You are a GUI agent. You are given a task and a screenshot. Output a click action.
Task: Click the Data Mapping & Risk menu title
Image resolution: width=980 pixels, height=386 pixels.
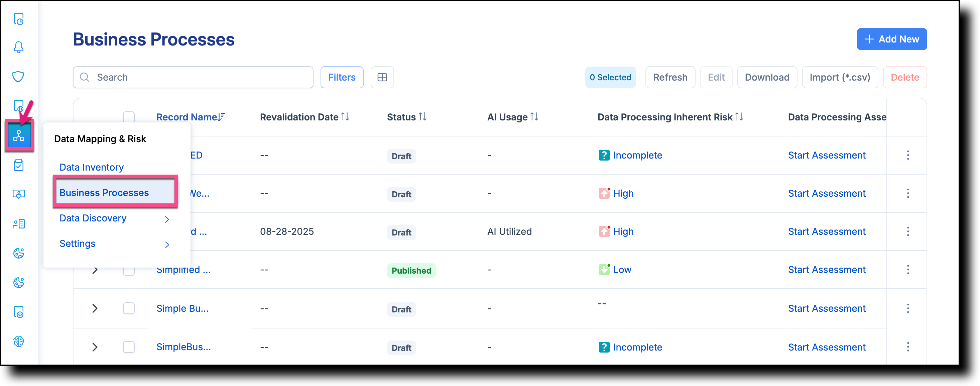[100, 139]
